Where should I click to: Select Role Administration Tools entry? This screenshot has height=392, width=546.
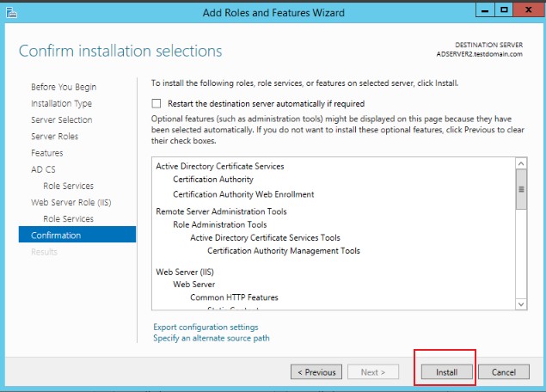[x=220, y=224]
